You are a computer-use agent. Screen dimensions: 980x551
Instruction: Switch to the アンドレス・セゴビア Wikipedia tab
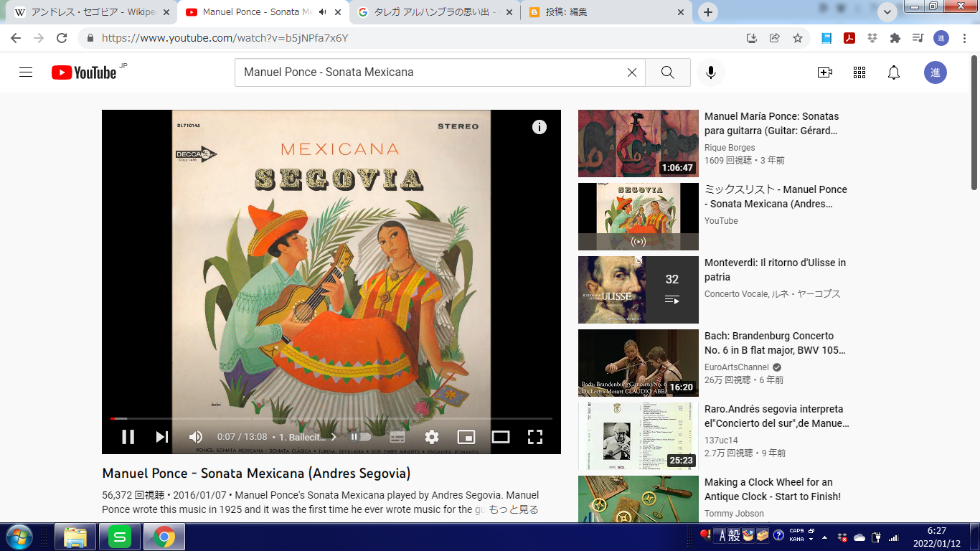(x=92, y=12)
